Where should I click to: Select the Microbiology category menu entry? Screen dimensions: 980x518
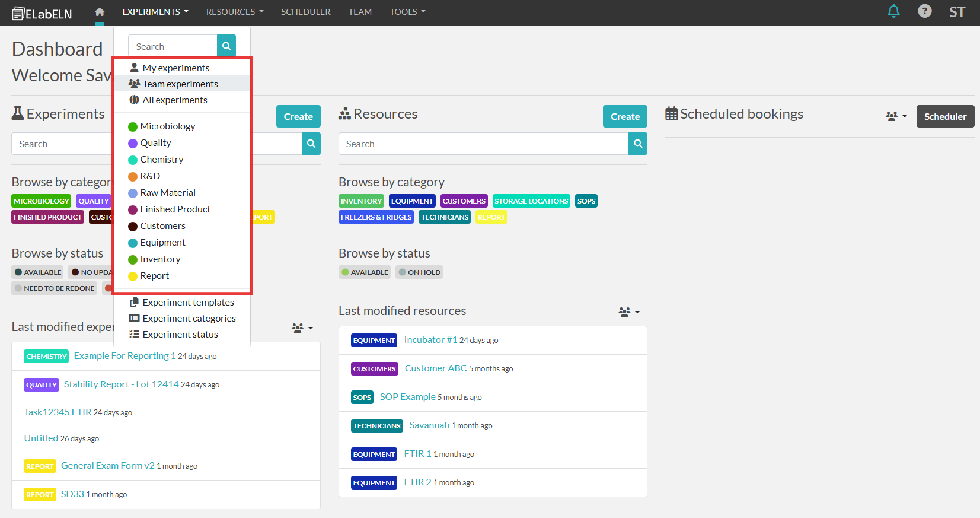167,126
